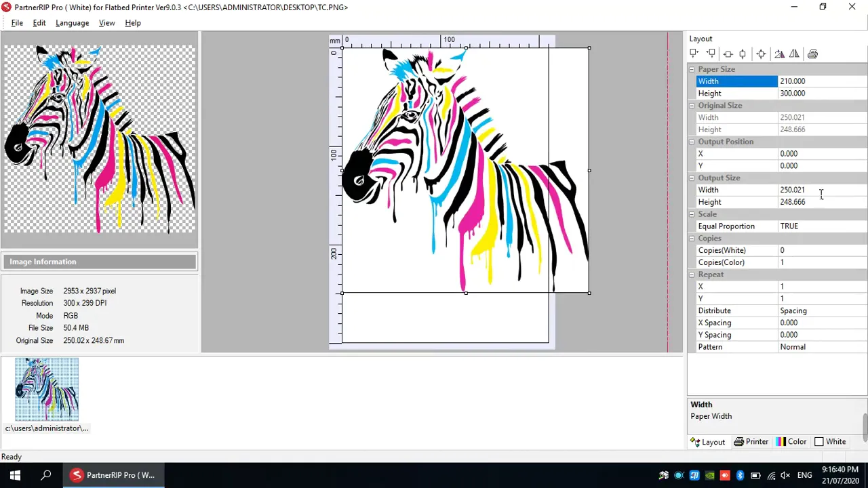Switch to the Layout tab

tap(708, 442)
